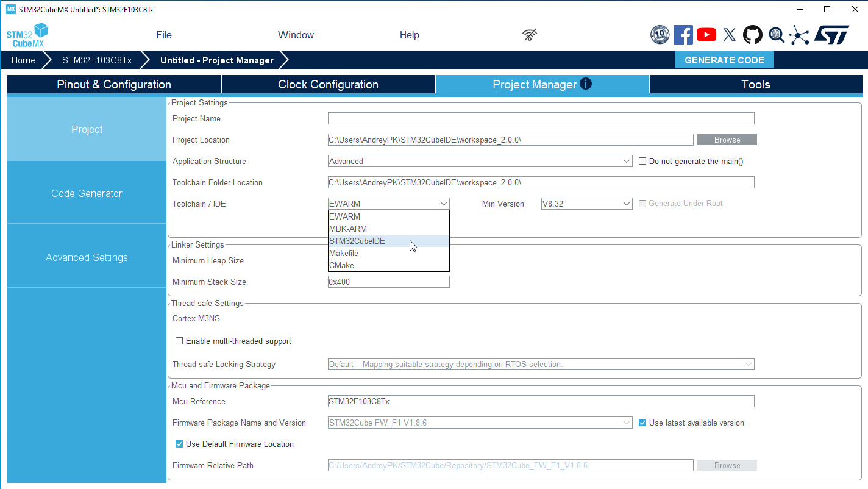Select CMake from the toolchain list

(388, 265)
